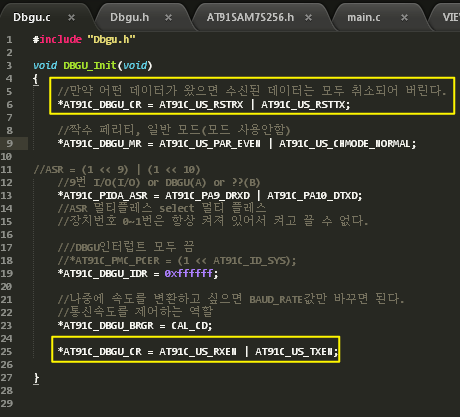Click the "Dbgu.h" include string
The height and width of the screenshot is (417, 460).
tap(112, 39)
